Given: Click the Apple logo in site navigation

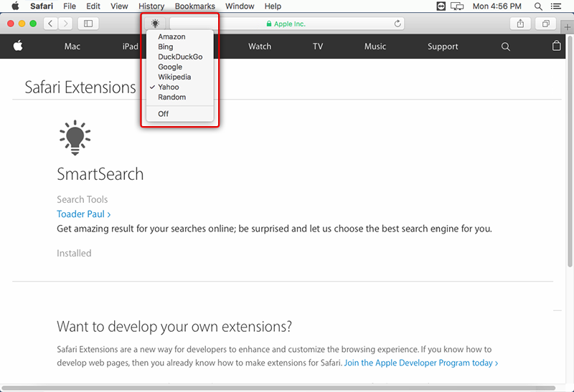Looking at the screenshot, I should pyautogui.click(x=18, y=46).
